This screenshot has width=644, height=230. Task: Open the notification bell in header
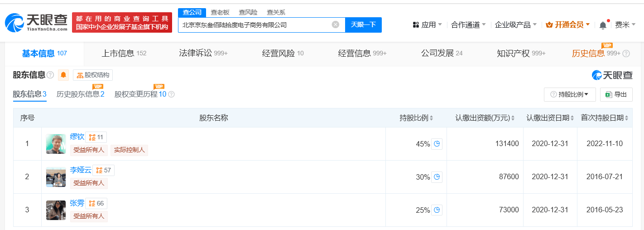coord(603,25)
